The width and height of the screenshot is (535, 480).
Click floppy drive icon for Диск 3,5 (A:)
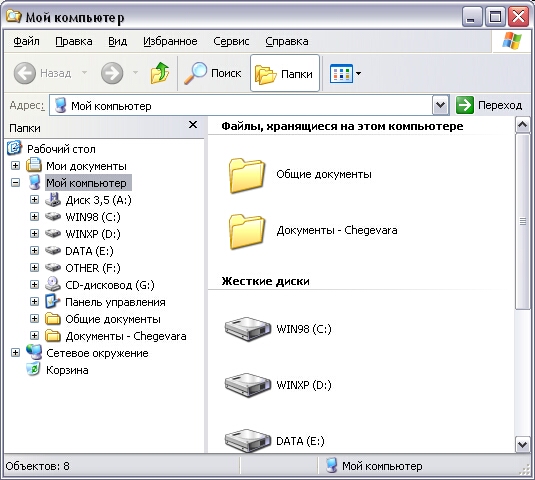pos(53,200)
